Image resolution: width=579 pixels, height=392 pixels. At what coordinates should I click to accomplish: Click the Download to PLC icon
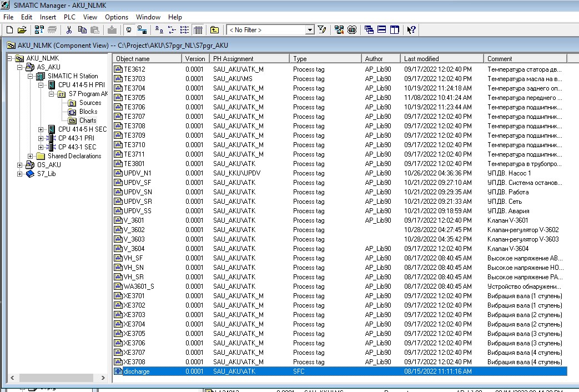tap(112, 30)
